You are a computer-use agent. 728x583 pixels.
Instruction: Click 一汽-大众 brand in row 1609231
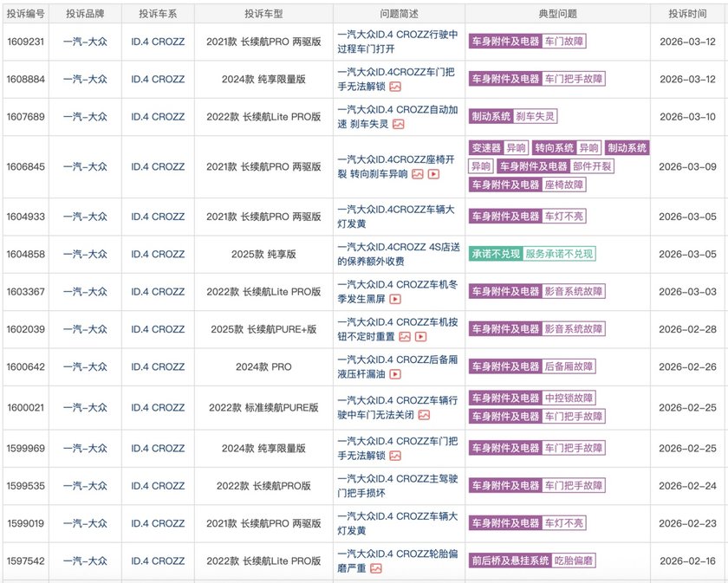tap(85, 42)
